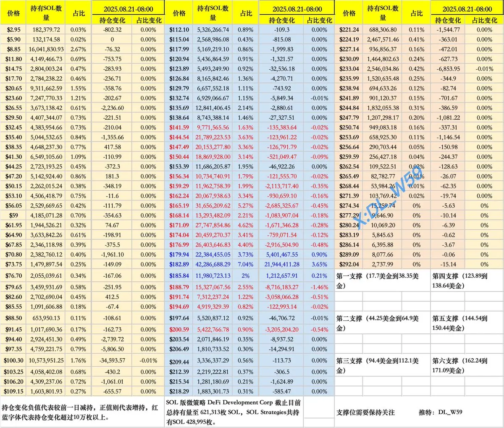Screen dimensions: 504x428
Task: Click the 第五支撑 support range cell
Action: [467, 323]
